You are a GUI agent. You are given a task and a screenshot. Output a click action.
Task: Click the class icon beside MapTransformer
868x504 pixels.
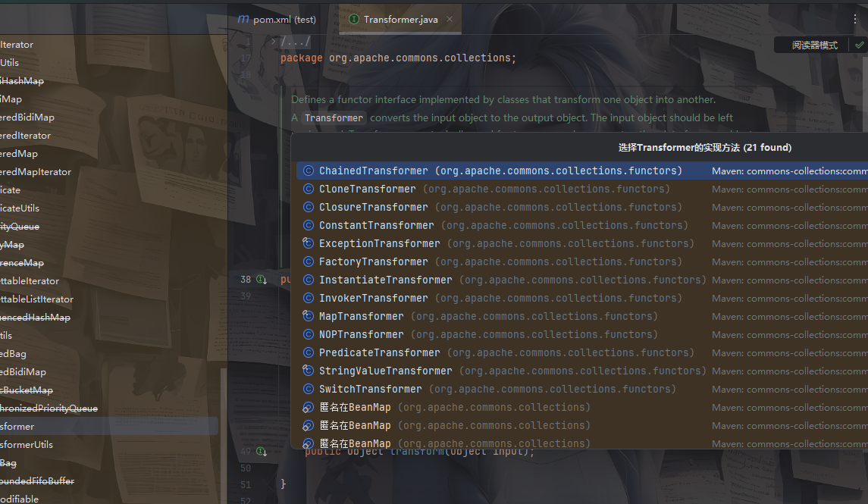[309, 317]
